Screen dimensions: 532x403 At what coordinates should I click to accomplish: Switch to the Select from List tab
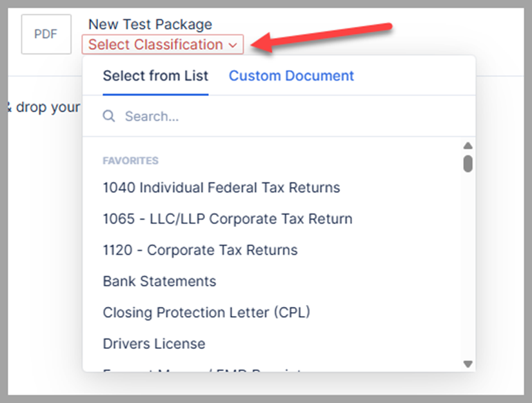click(155, 76)
